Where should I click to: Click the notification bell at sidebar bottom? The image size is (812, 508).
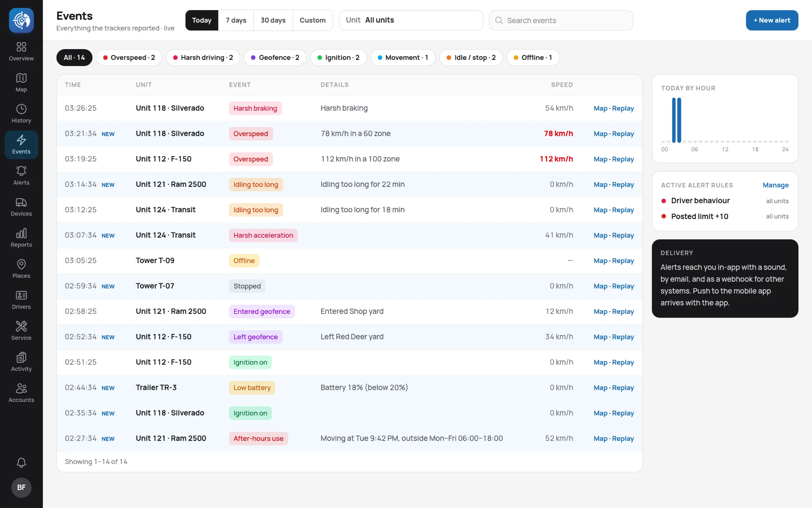[21, 463]
